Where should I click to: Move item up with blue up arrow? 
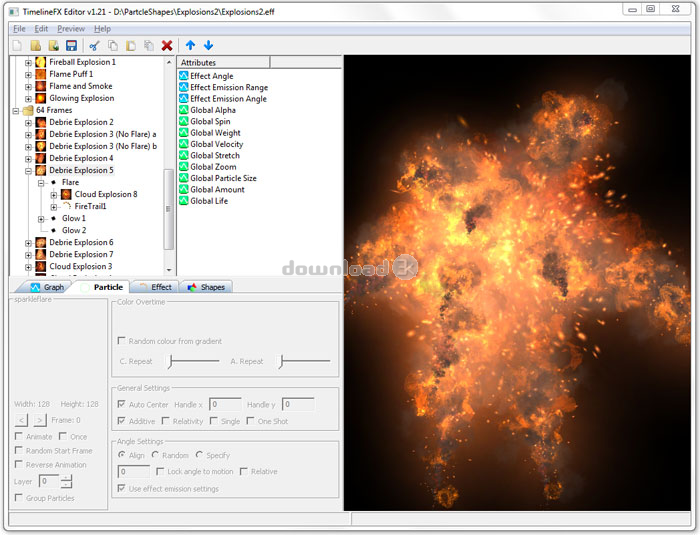click(190, 45)
